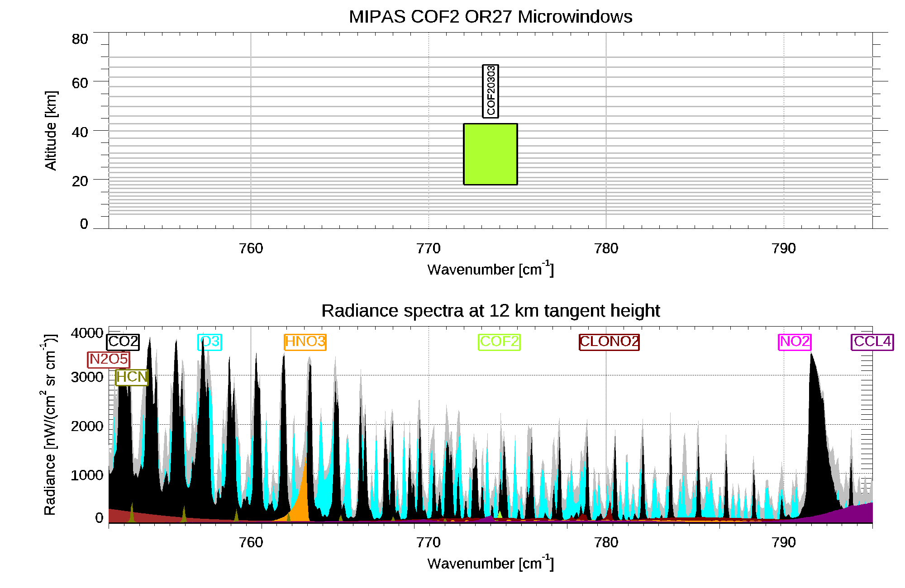
Task: Click the CO2 legend label
Action: (x=123, y=341)
